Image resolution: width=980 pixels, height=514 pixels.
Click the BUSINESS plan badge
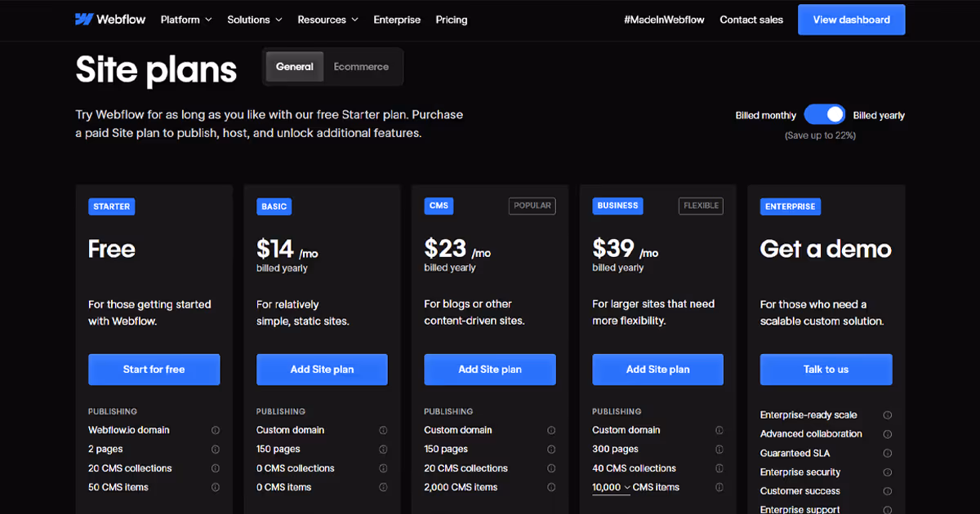pyautogui.click(x=617, y=206)
